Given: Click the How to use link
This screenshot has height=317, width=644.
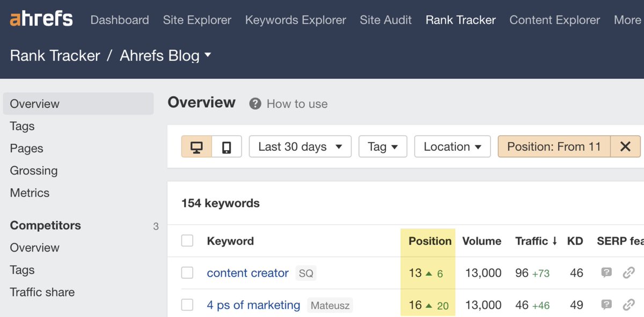Looking at the screenshot, I should tap(297, 104).
